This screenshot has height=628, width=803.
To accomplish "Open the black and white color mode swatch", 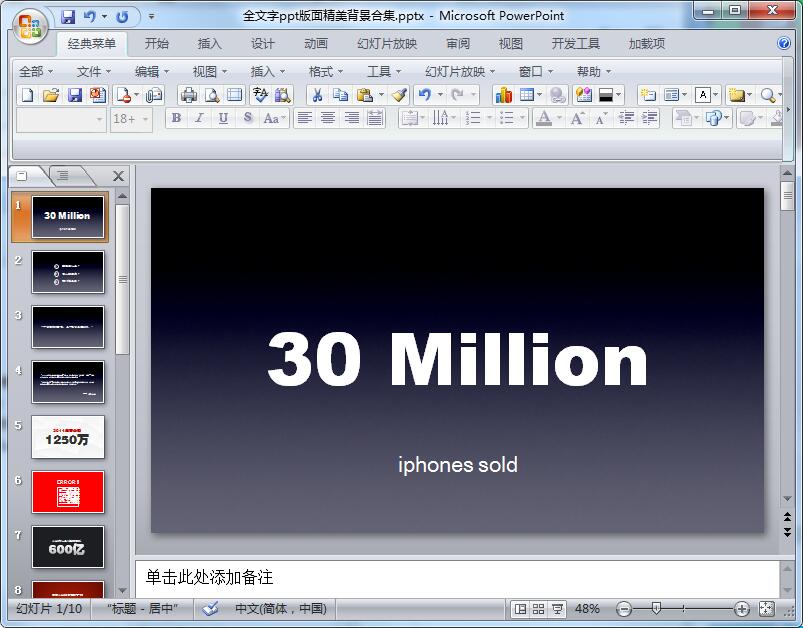I will click(x=606, y=95).
